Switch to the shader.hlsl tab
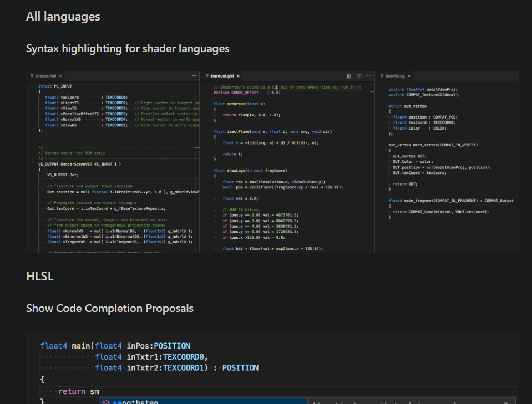 point(46,76)
